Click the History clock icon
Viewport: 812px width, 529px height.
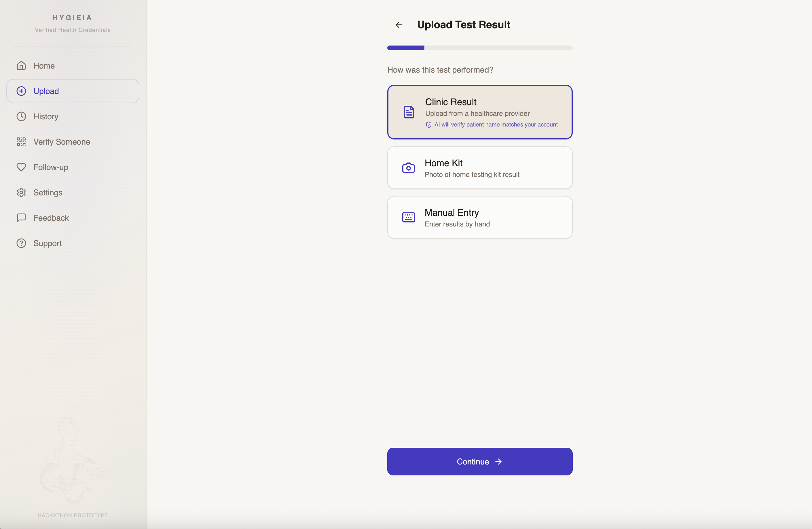(21, 116)
